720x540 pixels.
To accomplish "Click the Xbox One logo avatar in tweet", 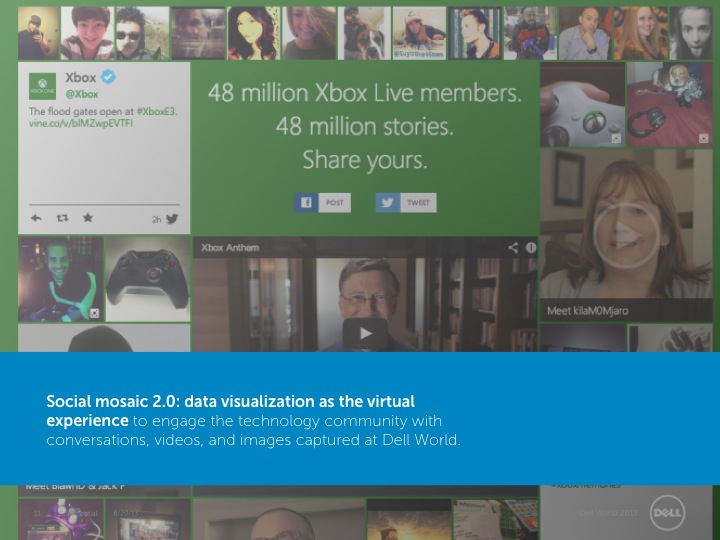I will coord(42,86).
